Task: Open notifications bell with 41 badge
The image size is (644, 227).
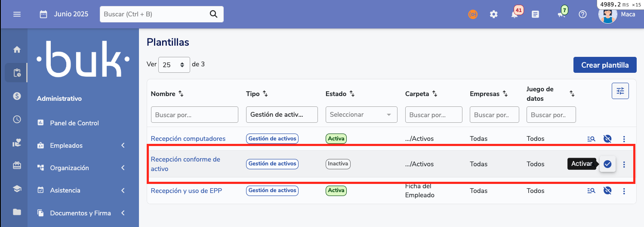Action: click(x=515, y=14)
